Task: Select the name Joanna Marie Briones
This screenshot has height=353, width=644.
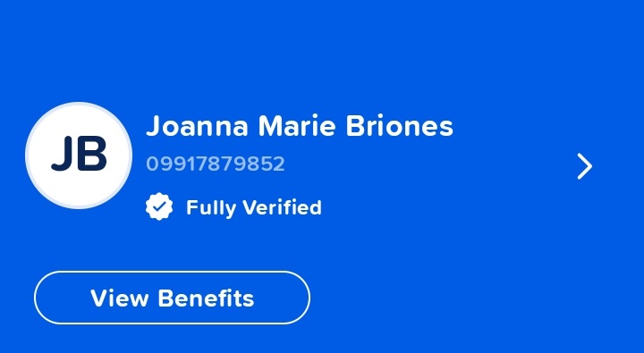Action: (300, 126)
